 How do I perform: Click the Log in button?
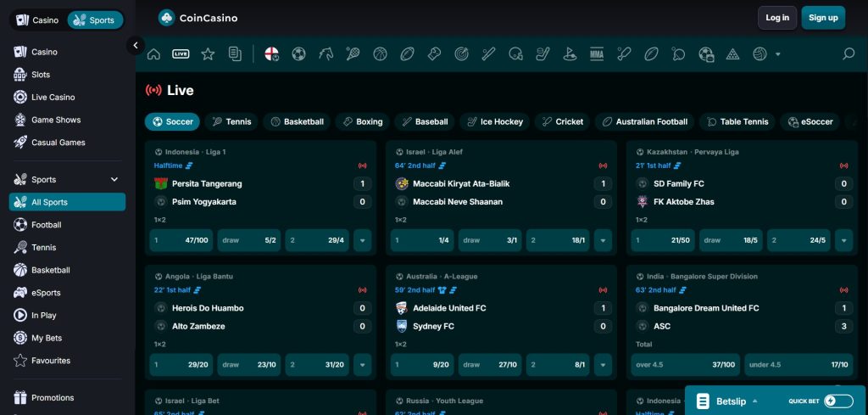point(777,17)
